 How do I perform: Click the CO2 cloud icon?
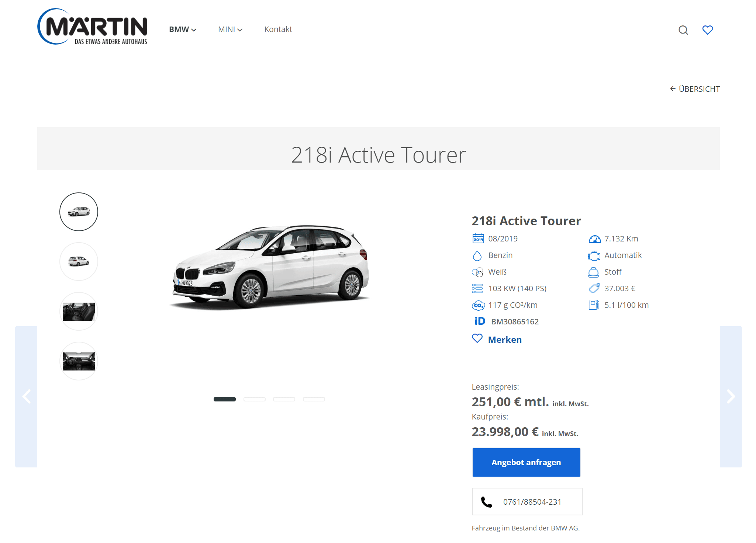[x=478, y=305]
